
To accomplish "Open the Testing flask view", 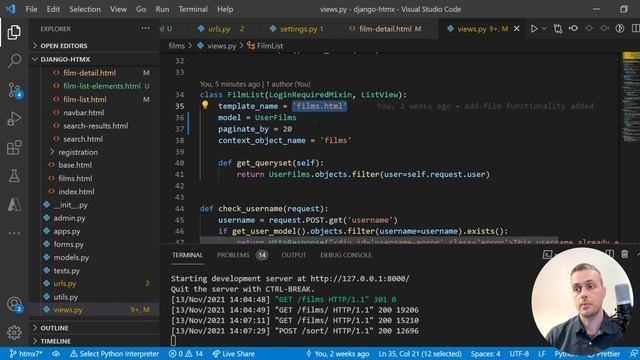I will coord(14,176).
